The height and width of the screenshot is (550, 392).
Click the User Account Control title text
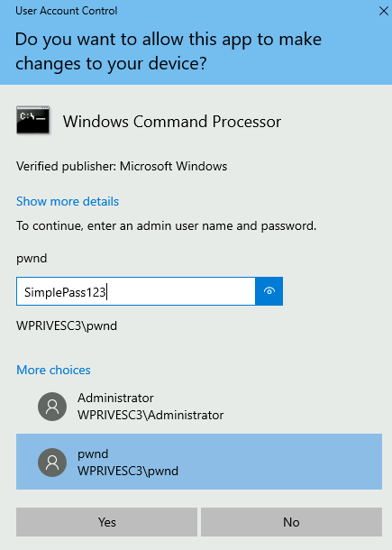coord(67,11)
